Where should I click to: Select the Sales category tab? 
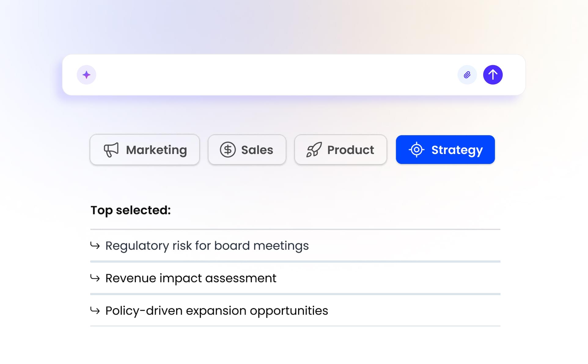(x=247, y=150)
